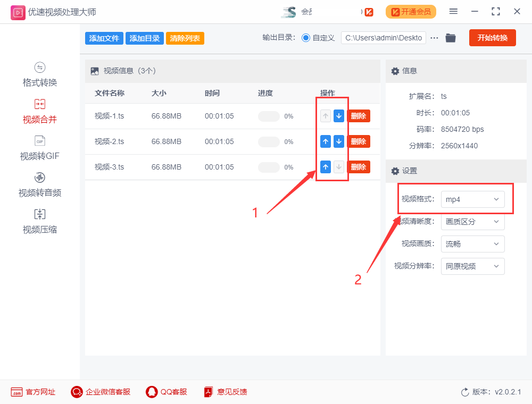532x404 pixels.
Task: Select the 视频合并 (video merge) tool
Action: click(x=39, y=111)
